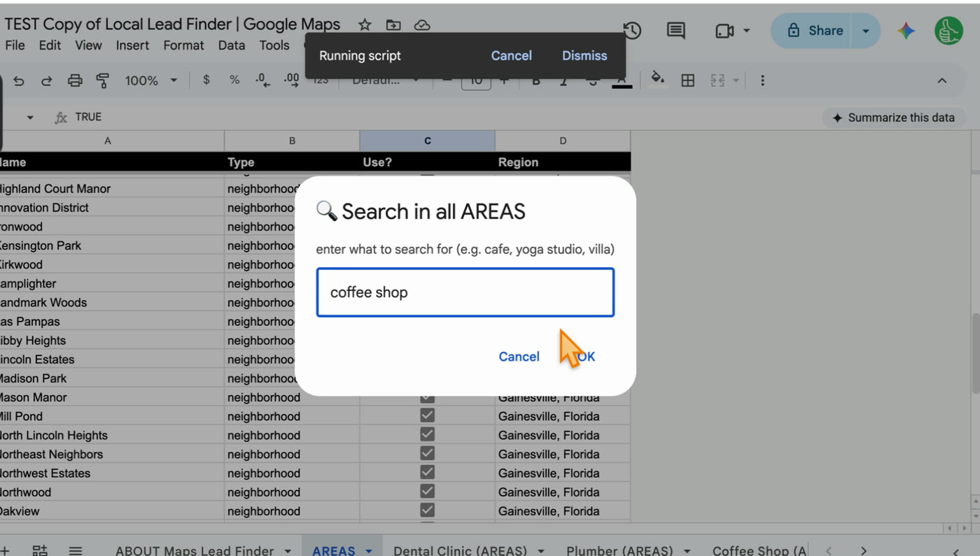
Task: Apply cell borders
Action: click(x=688, y=80)
